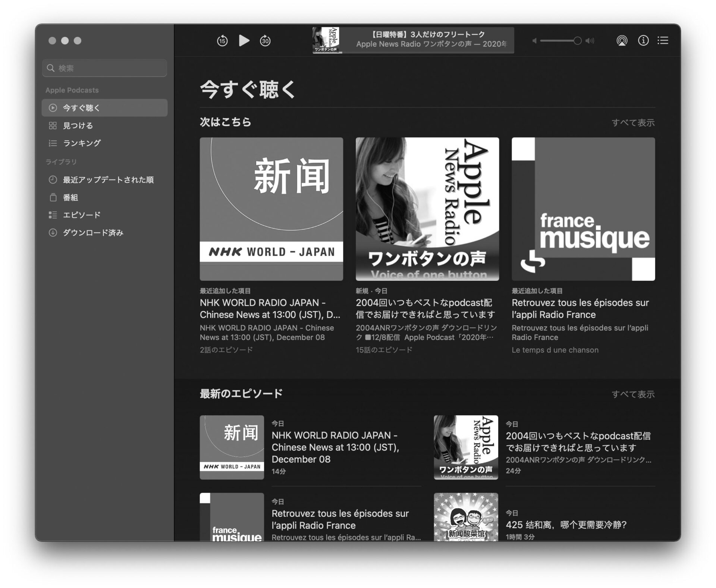Click the ダウンロード済み download arrow icon
The image size is (716, 588).
click(x=53, y=233)
